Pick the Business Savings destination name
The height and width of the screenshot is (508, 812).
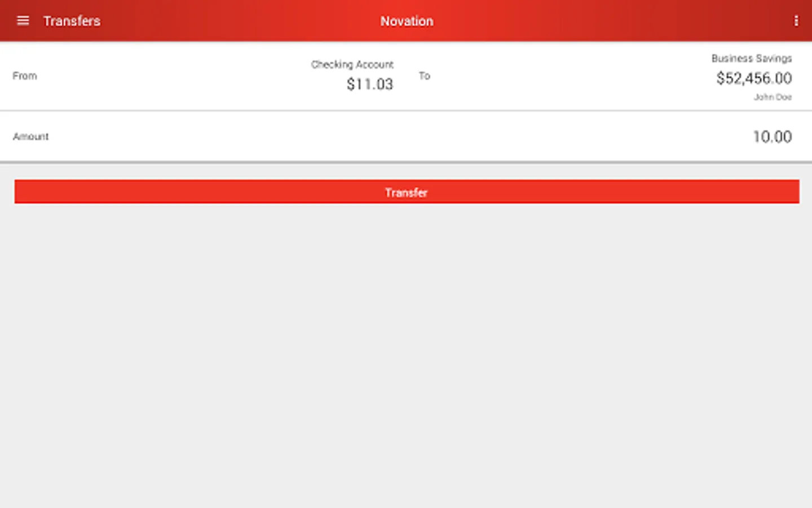pyautogui.click(x=751, y=58)
